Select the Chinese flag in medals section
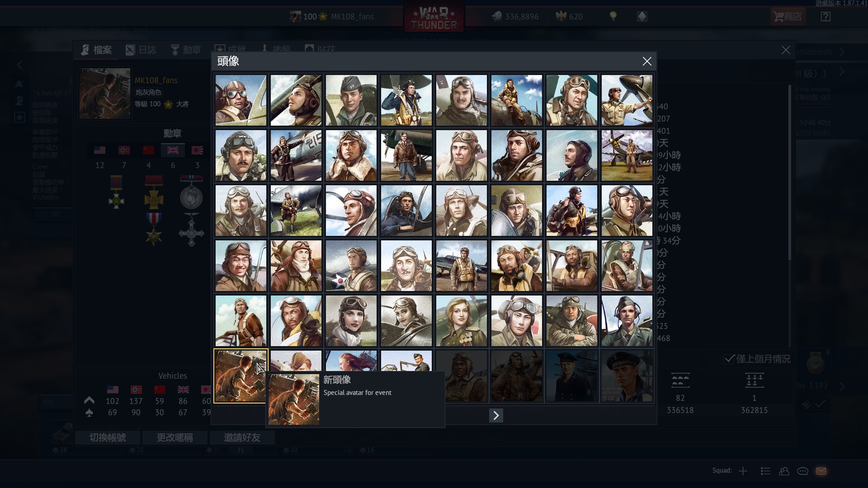Image resolution: width=868 pixels, height=488 pixels. (x=148, y=150)
